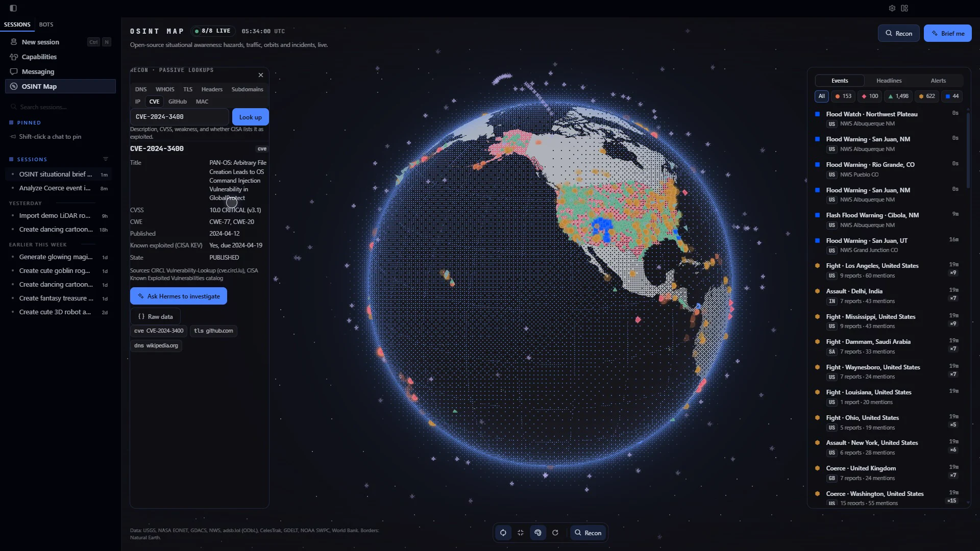
Task: Toggle globe auto-rotate in bottom toolbar
Action: tap(503, 533)
